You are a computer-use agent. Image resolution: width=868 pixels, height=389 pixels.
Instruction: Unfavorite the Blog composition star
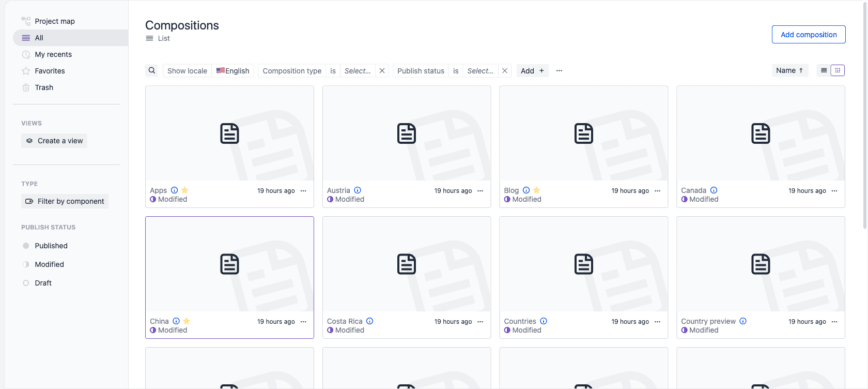537,190
